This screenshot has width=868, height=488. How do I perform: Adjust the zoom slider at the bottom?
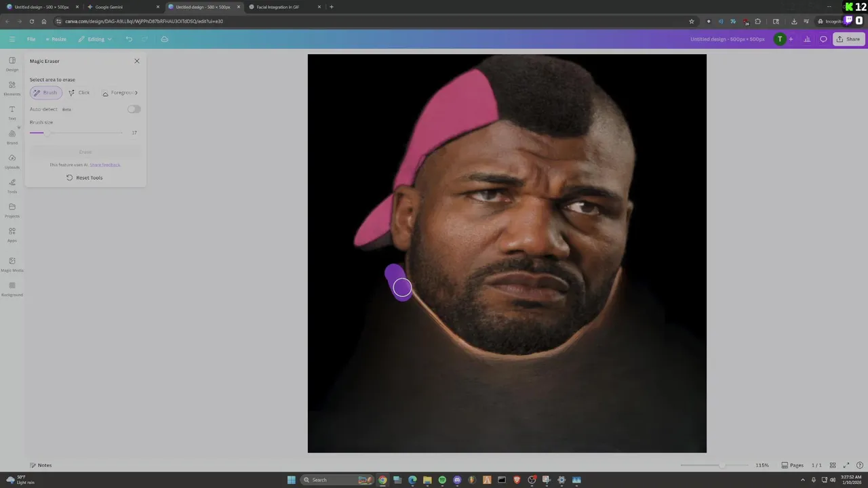pos(714,466)
